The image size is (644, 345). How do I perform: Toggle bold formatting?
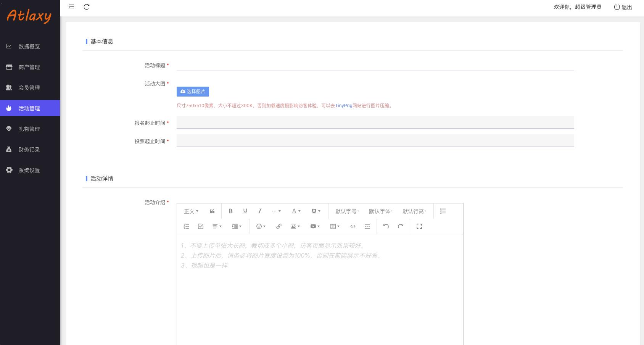tap(230, 211)
